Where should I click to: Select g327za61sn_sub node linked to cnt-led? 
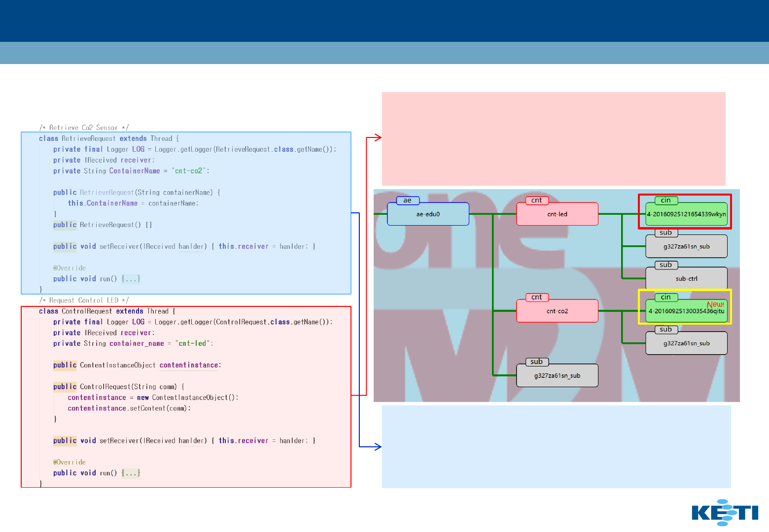click(686, 246)
